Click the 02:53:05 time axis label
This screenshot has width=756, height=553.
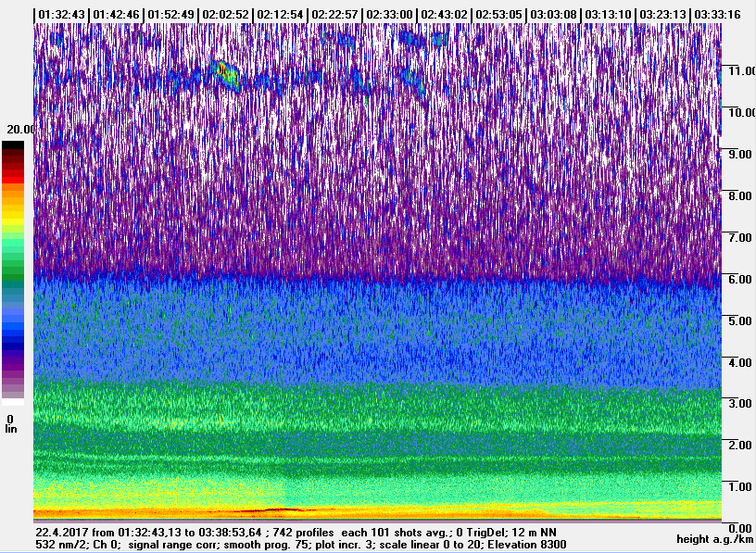point(499,15)
